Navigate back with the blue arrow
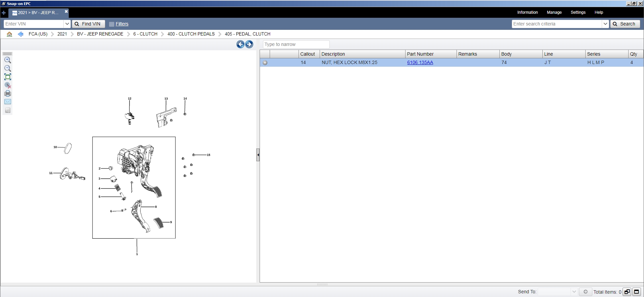The width and height of the screenshot is (644, 297). tap(20, 34)
